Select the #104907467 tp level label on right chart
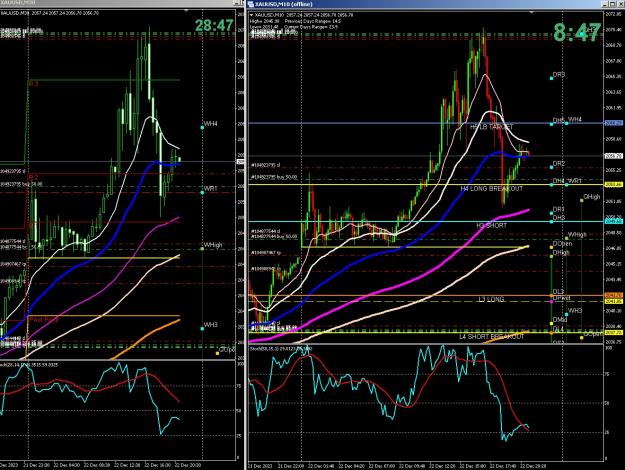The image size is (625, 470). coord(265,253)
